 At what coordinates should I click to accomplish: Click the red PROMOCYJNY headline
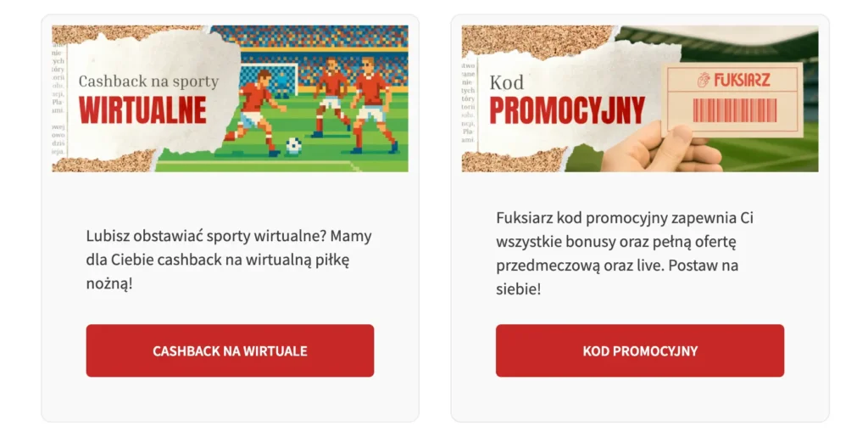coord(567,111)
